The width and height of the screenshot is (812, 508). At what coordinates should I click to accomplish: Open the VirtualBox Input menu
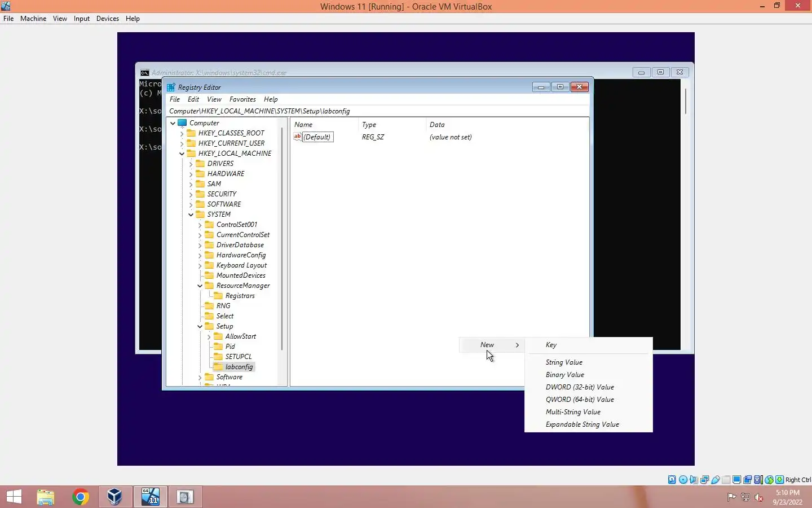coord(82,19)
